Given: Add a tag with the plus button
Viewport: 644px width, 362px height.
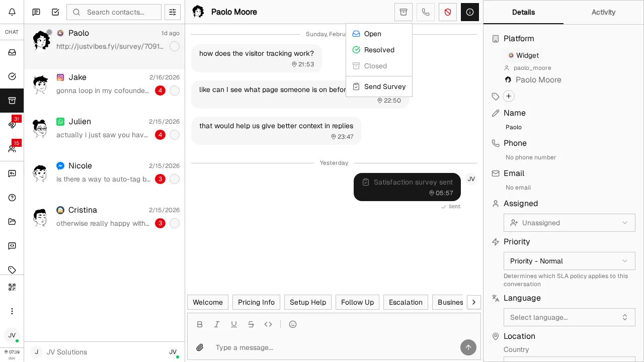Looking at the screenshot, I should pos(509,96).
